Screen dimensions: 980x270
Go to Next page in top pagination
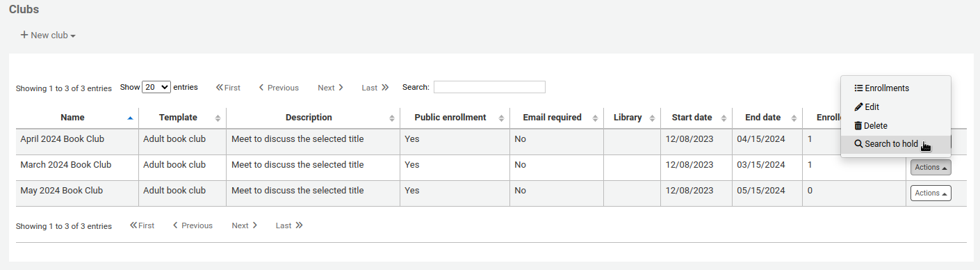point(331,88)
